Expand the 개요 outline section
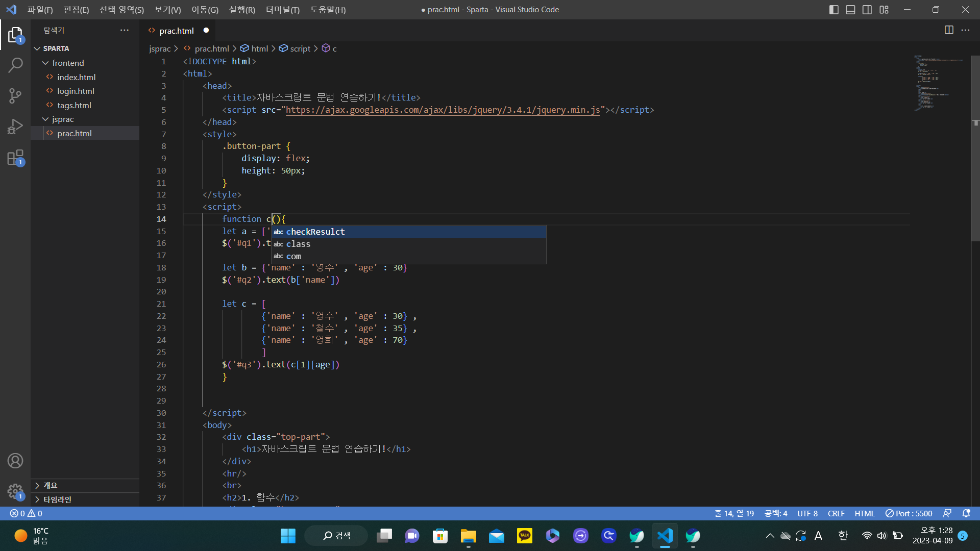The height and width of the screenshot is (551, 980). 85,485
